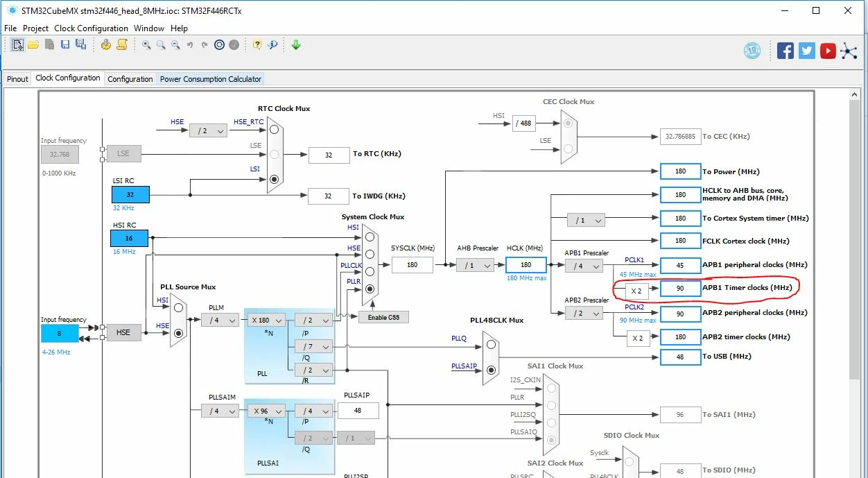Viewport: 868px width, 478px height.
Task: Open the PLLSAI /P /4 dropdown
Action: coord(313,411)
